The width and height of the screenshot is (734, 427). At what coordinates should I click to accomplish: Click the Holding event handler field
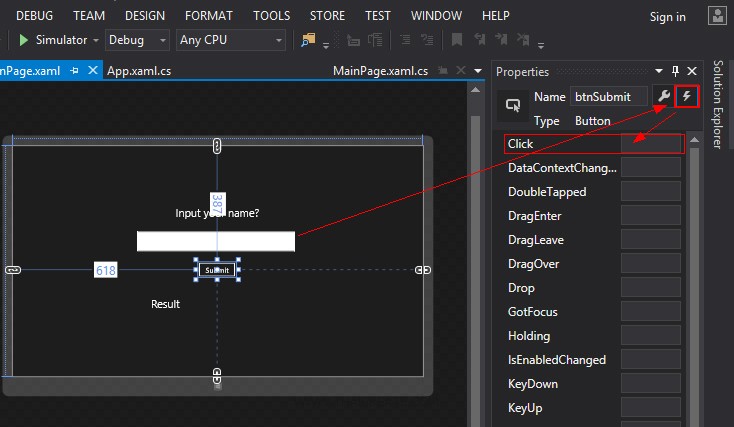(651, 335)
